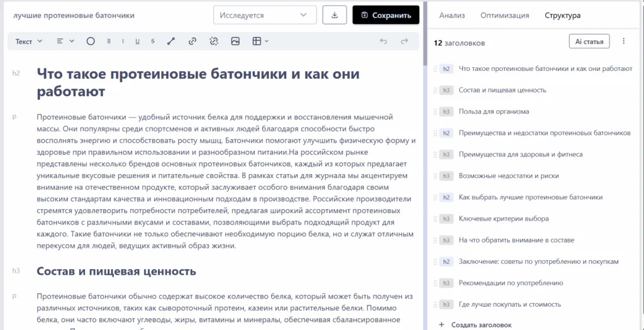Viewport: 644px width, 330px height.
Task: Click the editor H3 'Состав и пищевая ценность'
Action: (x=116, y=272)
